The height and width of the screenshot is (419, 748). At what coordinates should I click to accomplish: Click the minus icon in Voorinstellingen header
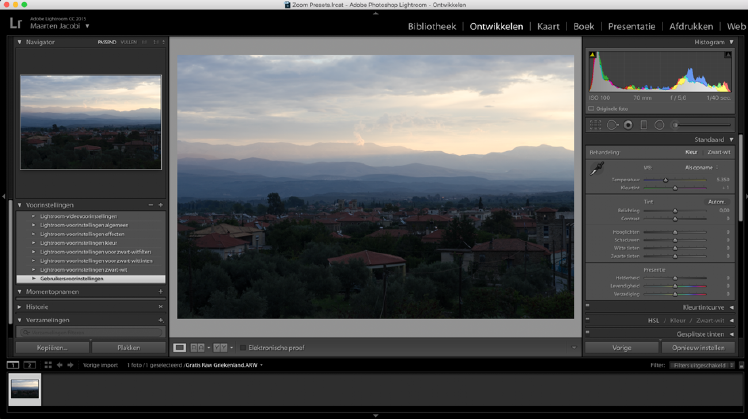[151, 205]
